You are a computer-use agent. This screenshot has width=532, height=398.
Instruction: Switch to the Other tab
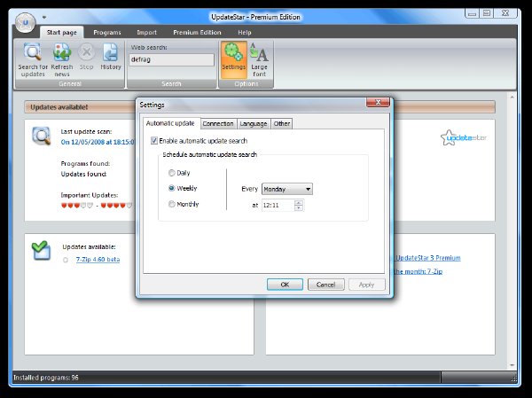point(282,124)
